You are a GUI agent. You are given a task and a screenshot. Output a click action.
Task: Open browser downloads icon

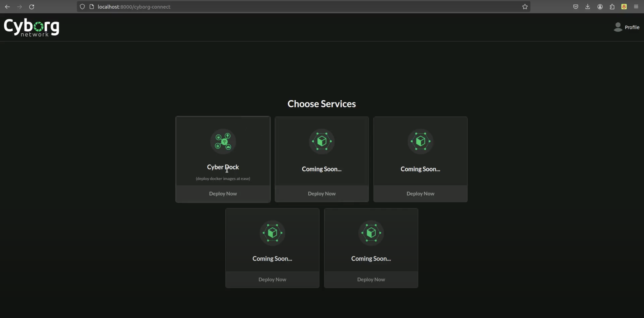click(588, 7)
